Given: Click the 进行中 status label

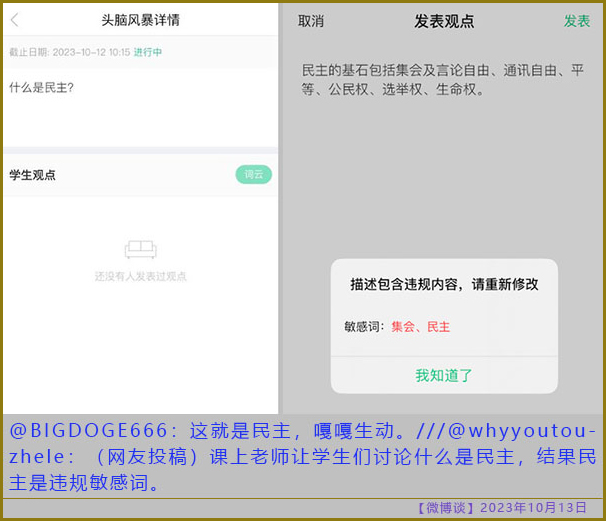Looking at the screenshot, I should pos(148,52).
